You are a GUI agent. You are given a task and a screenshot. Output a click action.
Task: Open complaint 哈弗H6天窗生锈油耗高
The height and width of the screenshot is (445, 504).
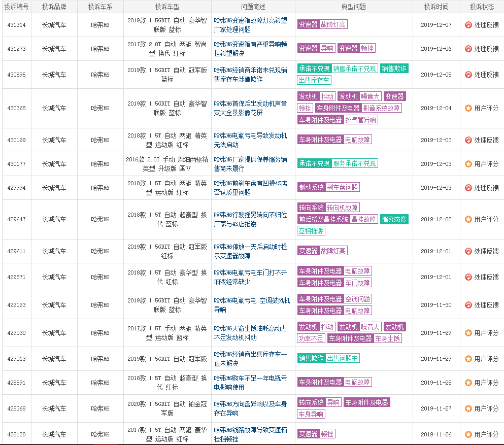250,333
